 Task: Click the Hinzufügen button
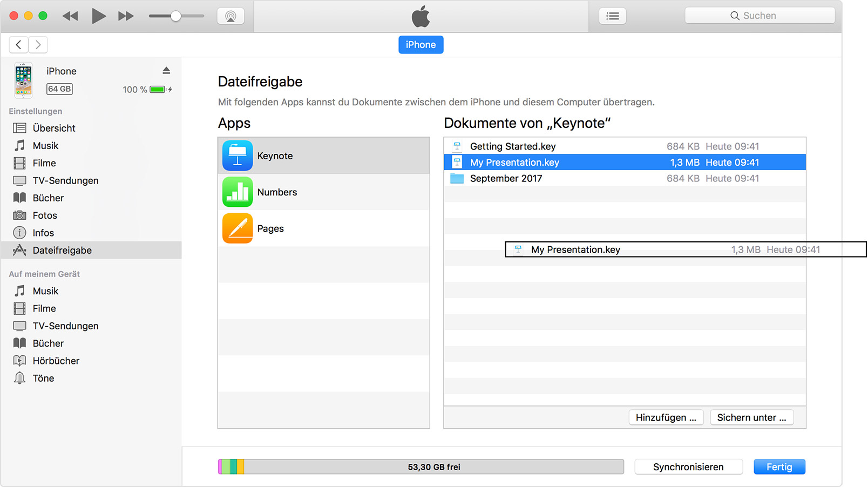point(666,417)
